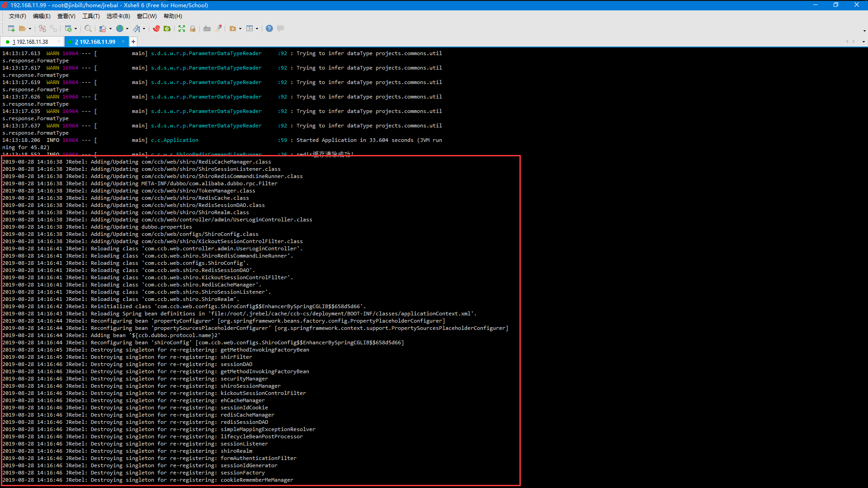This screenshot has height=488, width=868.
Task: Open the session Properties gear icon
Action: [x=68, y=28]
